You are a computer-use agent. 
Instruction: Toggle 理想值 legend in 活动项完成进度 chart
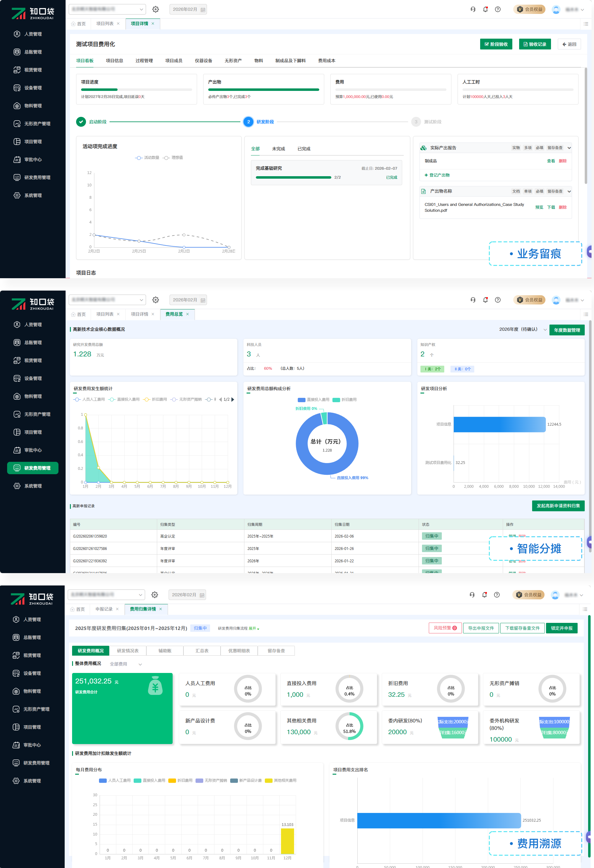(x=173, y=158)
